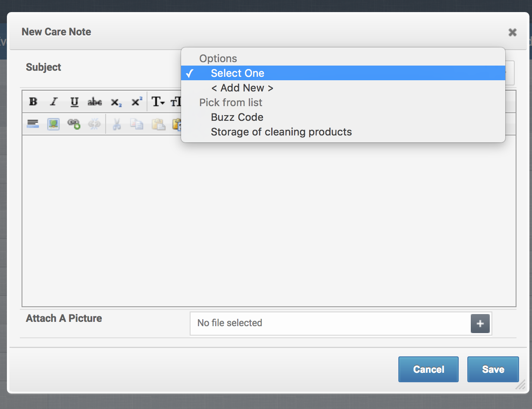Apply superscript formatting

(x=137, y=102)
